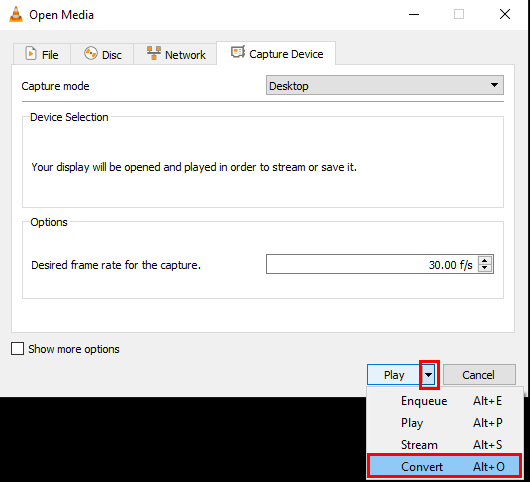Minimize the Open Media window

(x=414, y=15)
